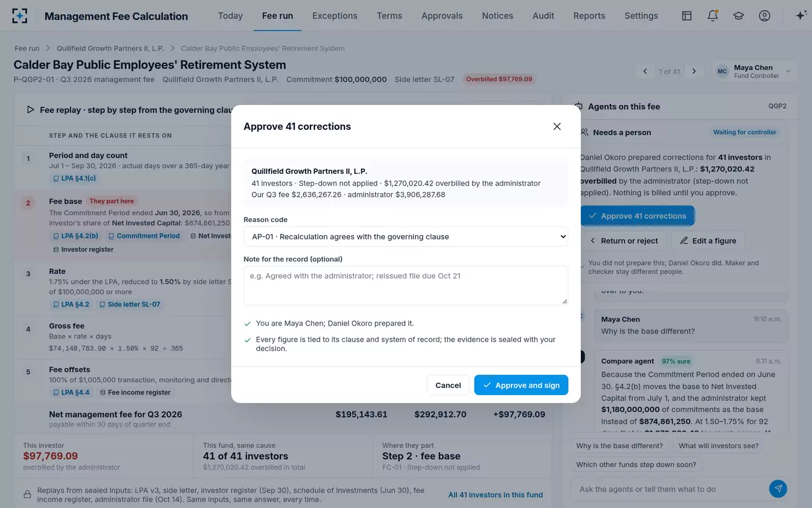Open the learning cap icon
812x508 pixels.
click(x=739, y=16)
